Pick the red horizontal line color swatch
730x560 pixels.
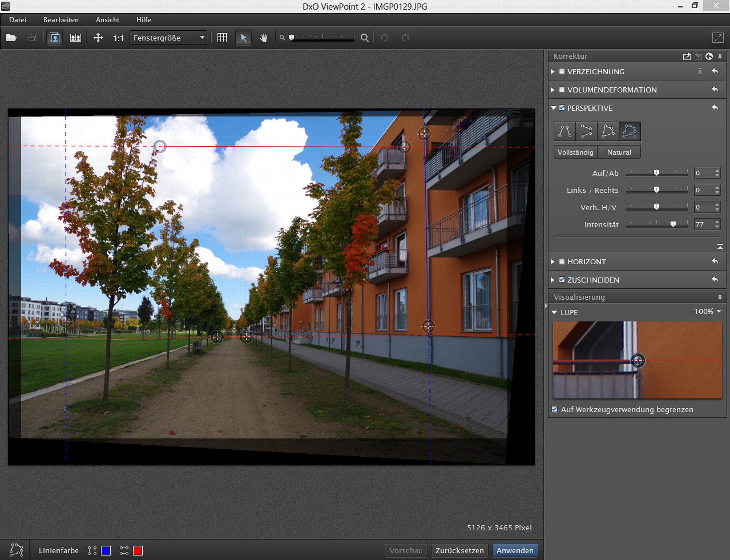click(x=138, y=551)
